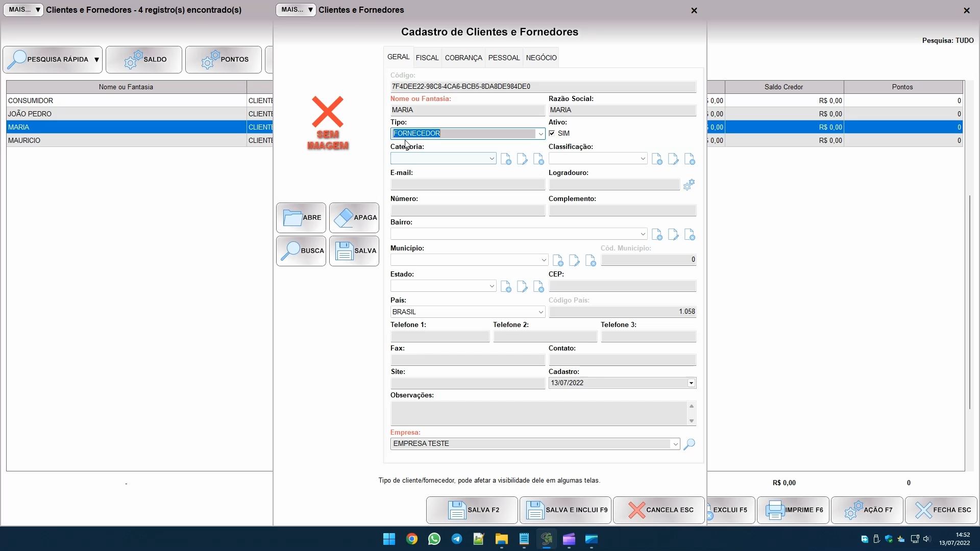Click magnifier icon next to Empresa
The height and width of the screenshot is (551, 980).
click(x=689, y=444)
